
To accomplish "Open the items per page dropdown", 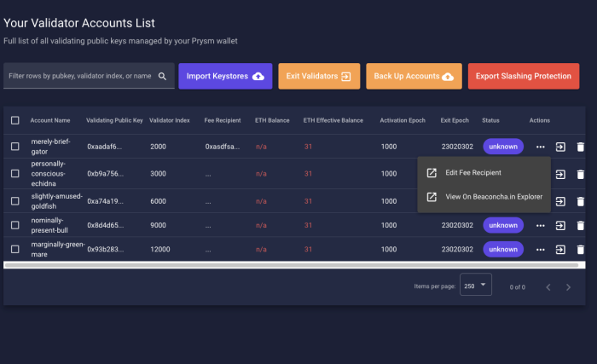I will tap(476, 286).
